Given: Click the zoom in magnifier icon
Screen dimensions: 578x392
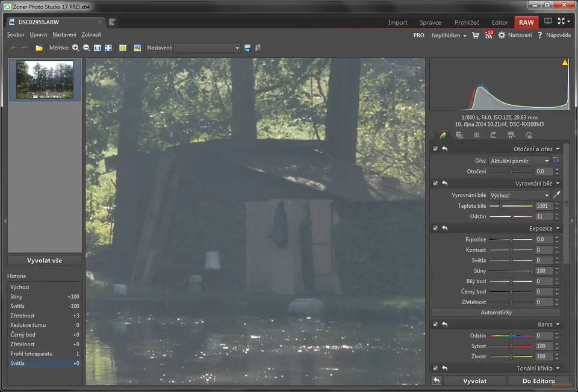Looking at the screenshot, I should point(76,48).
